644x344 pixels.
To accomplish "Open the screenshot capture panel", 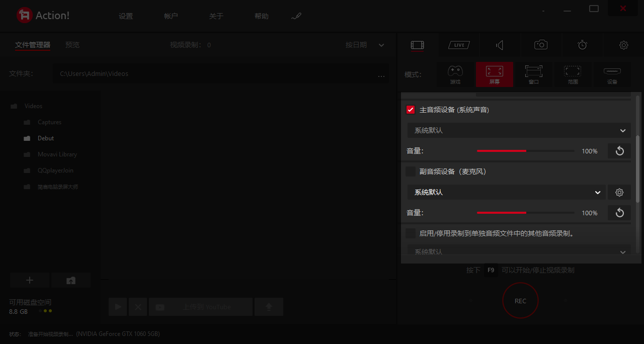I will (540, 45).
